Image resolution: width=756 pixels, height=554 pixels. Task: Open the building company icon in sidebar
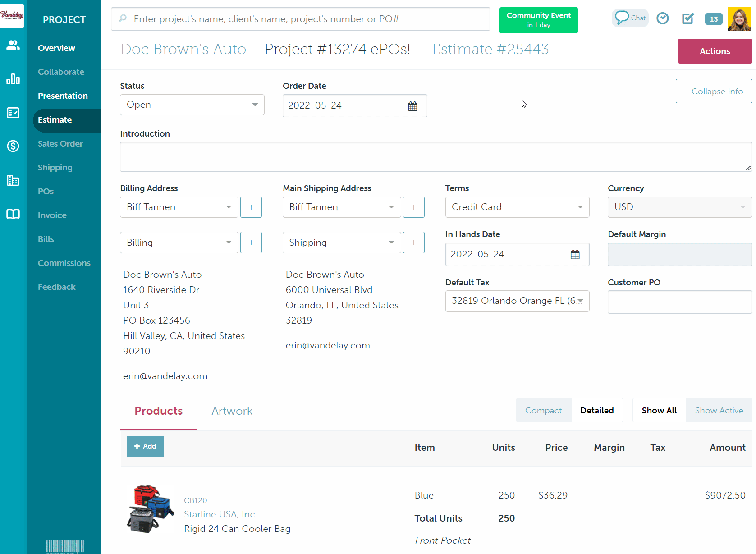tap(13, 180)
